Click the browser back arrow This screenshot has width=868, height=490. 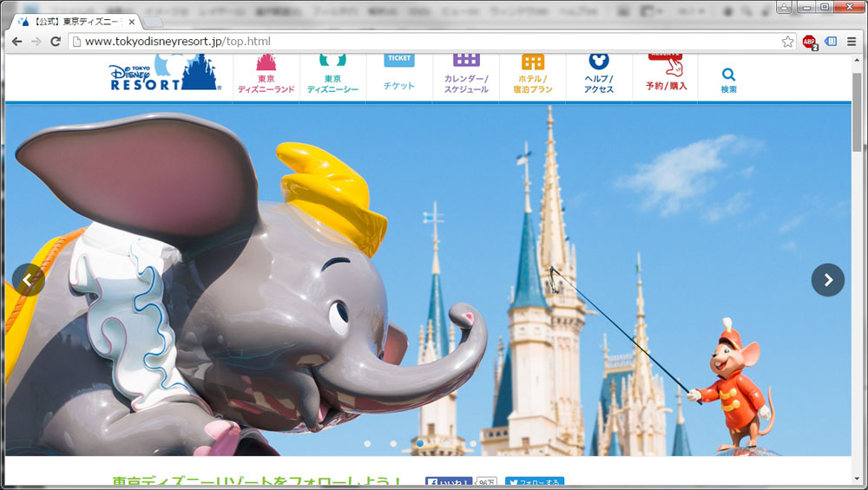point(17,42)
